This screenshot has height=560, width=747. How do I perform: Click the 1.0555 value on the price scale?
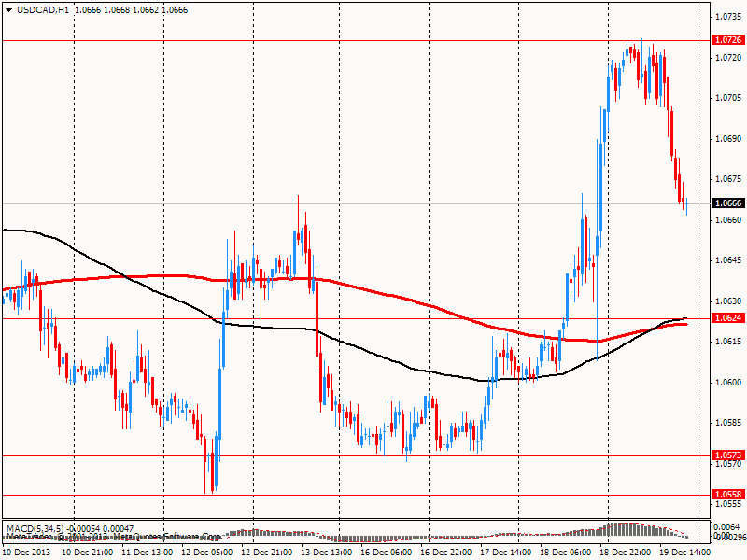[728, 504]
